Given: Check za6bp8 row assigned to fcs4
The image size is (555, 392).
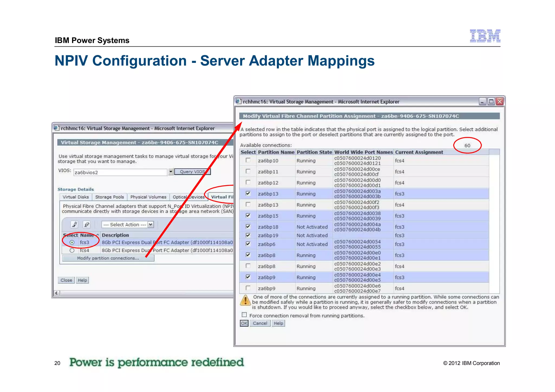Looking at the screenshot, I should (248, 266).
